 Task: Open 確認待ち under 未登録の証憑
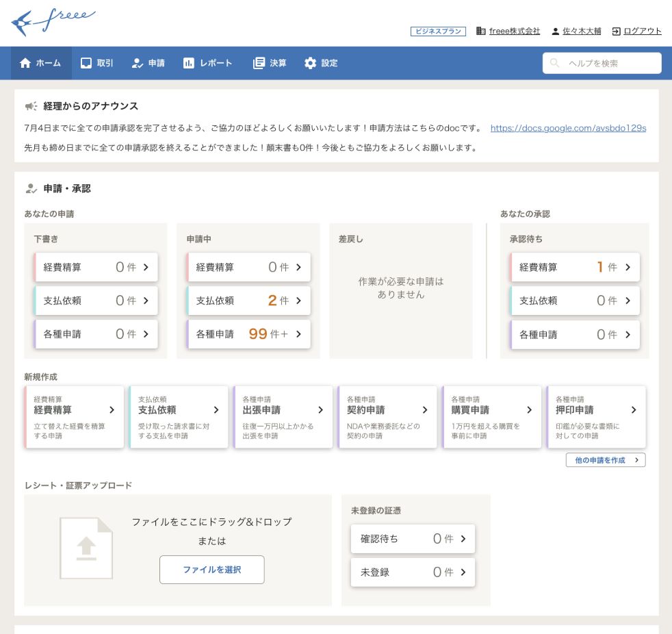tap(413, 538)
